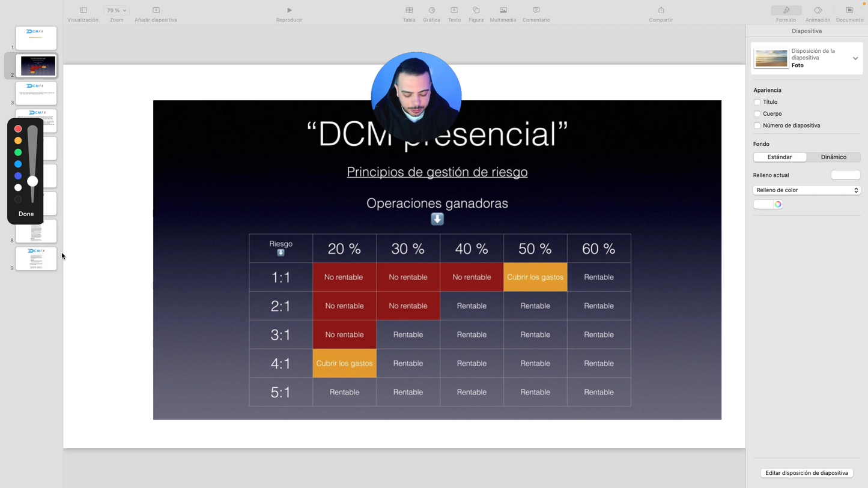Add a comment with Comentario icon
868x488 pixels.
[x=536, y=10]
